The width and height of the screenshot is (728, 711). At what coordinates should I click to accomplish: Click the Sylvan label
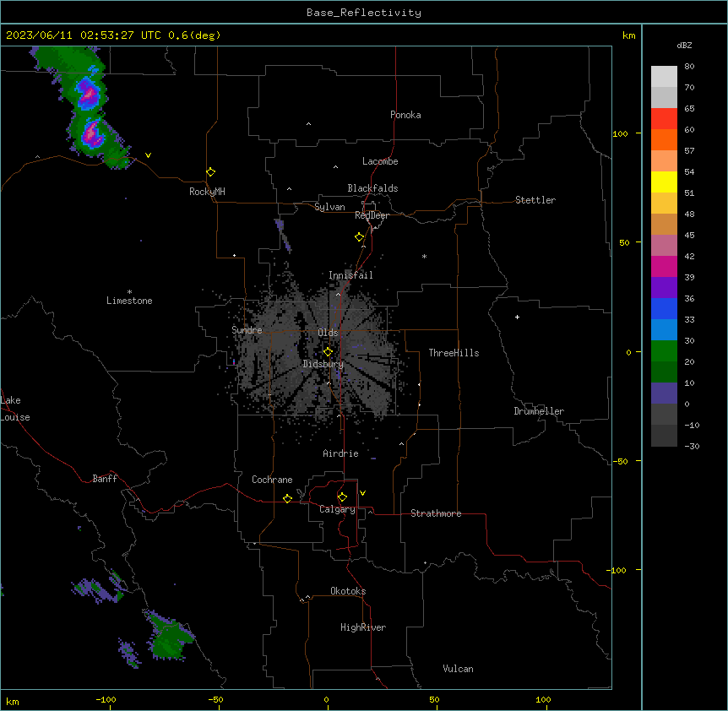pyautogui.click(x=329, y=207)
